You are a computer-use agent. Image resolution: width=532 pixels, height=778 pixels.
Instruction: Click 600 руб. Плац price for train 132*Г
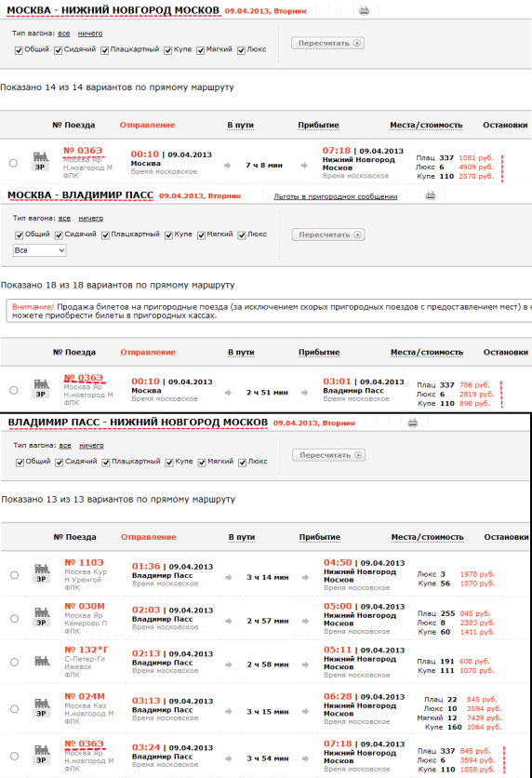(x=476, y=662)
